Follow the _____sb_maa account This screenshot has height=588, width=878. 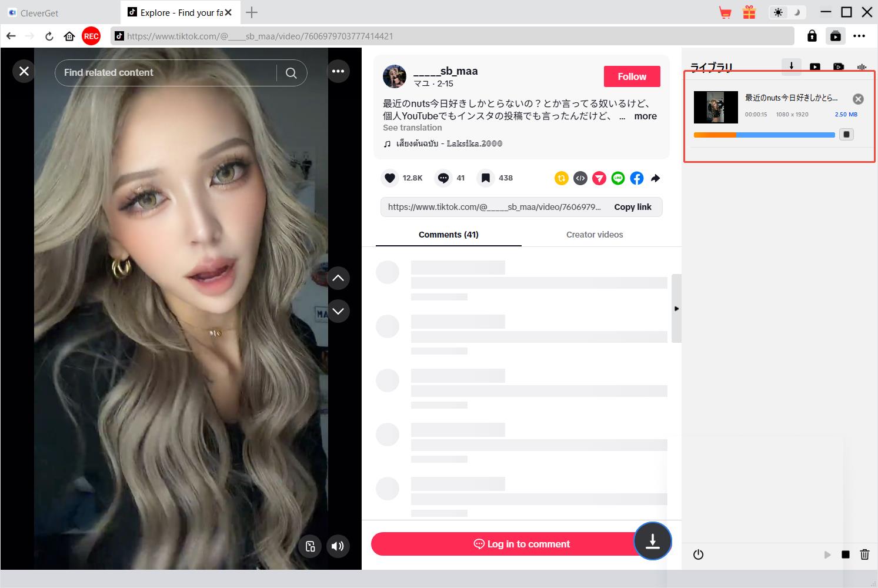(632, 76)
